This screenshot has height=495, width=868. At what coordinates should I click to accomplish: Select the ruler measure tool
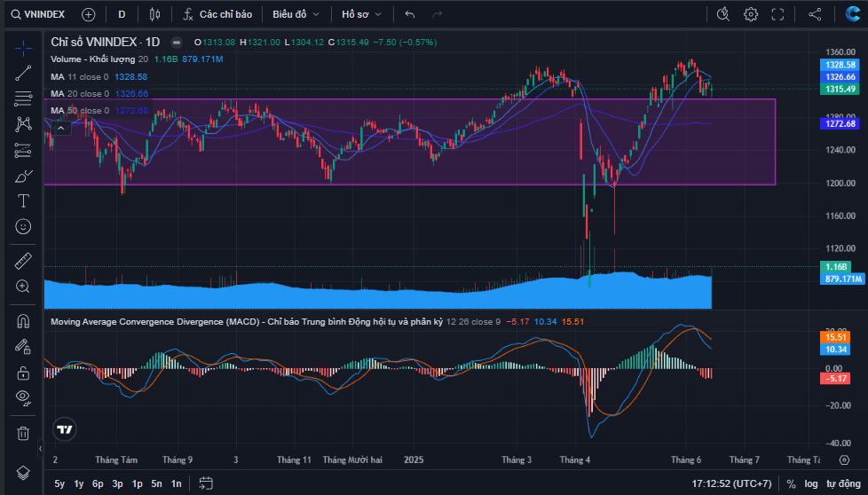click(x=23, y=261)
